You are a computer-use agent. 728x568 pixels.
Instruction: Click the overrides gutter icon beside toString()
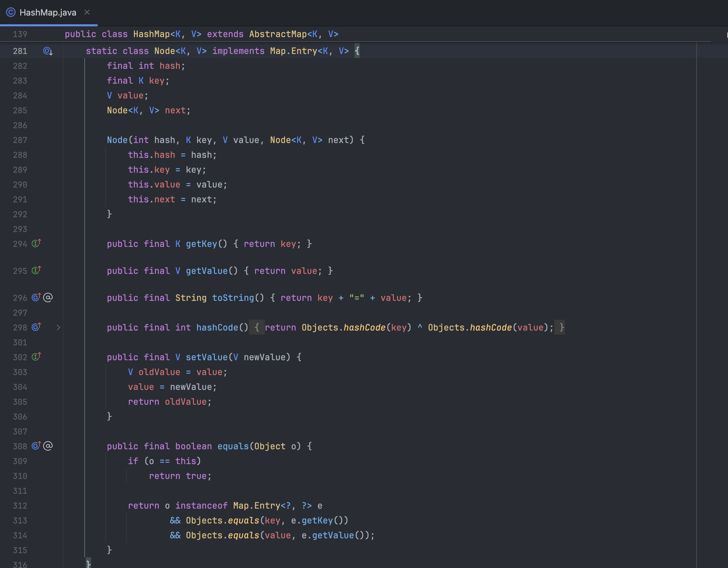[x=36, y=297]
